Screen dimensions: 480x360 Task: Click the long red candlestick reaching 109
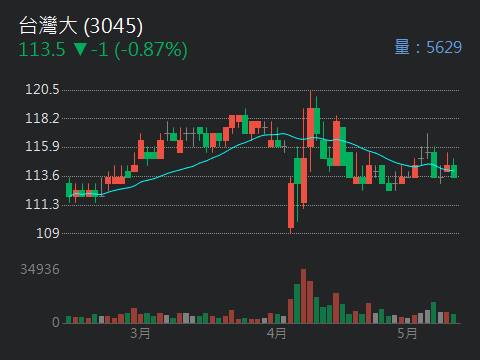click(x=291, y=205)
